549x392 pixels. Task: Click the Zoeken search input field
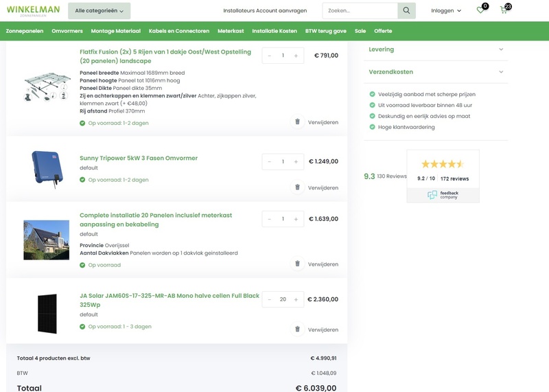click(x=360, y=11)
